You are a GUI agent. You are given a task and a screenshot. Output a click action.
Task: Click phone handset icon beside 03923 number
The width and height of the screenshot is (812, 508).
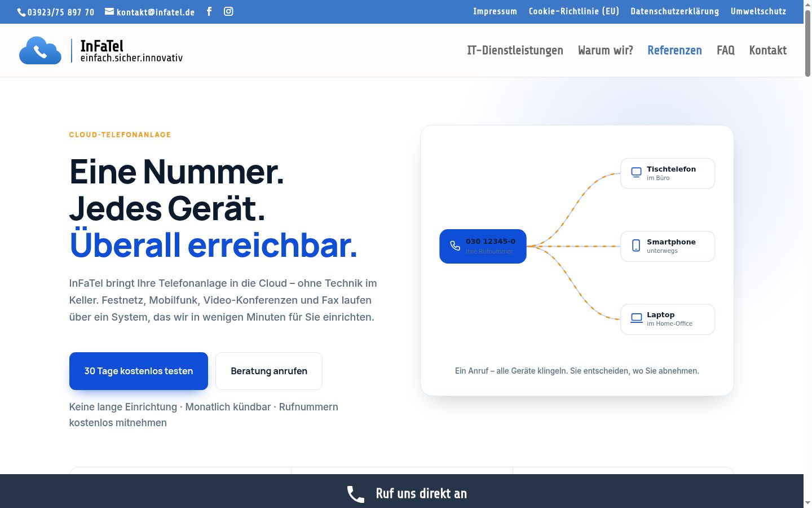tap(21, 12)
